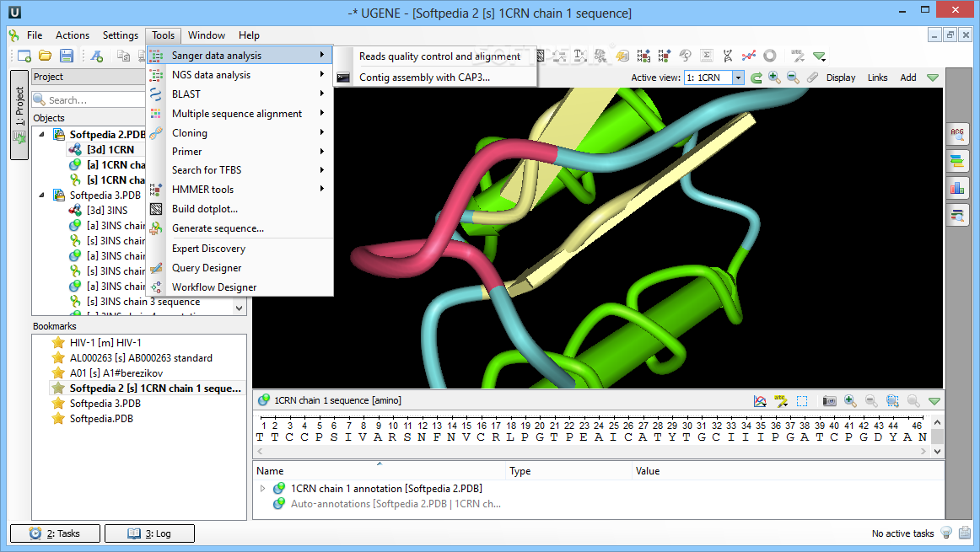
Task: Click the Name column header in annotations table
Action: (379, 471)
